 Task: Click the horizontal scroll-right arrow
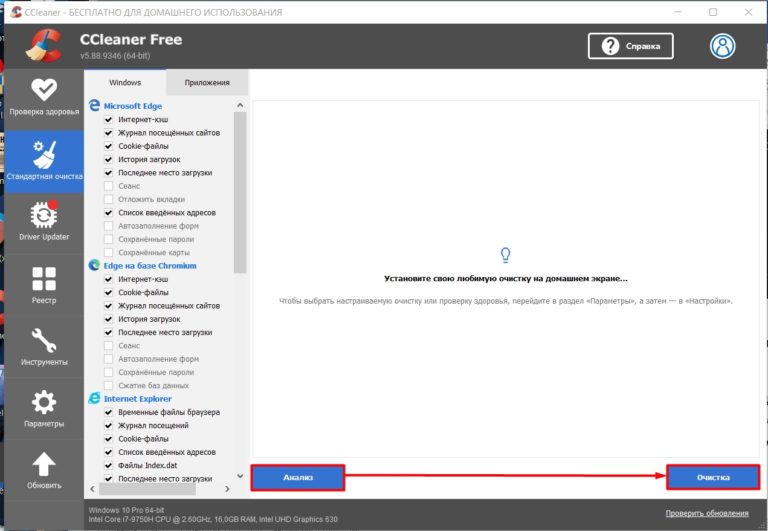[x=227, y=488]
